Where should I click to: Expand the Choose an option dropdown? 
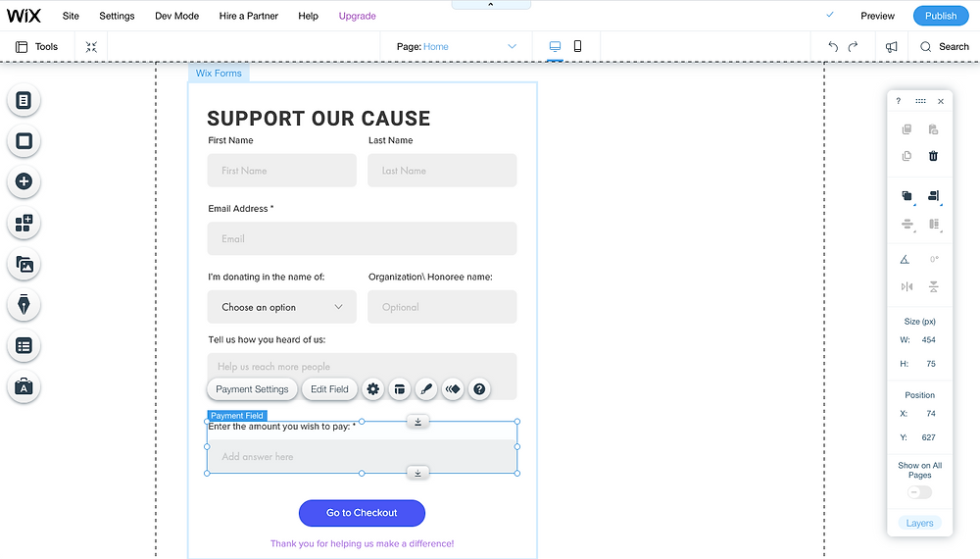click(282, 307)
